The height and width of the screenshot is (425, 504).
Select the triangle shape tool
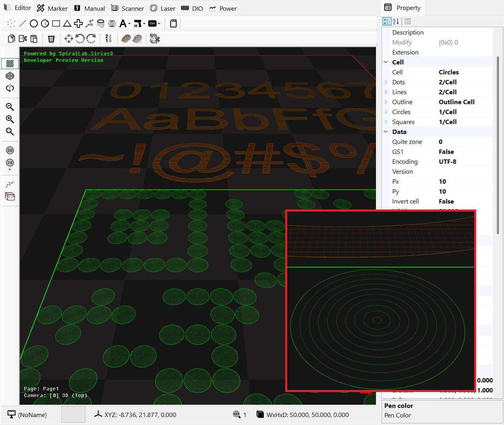(67, 24)
